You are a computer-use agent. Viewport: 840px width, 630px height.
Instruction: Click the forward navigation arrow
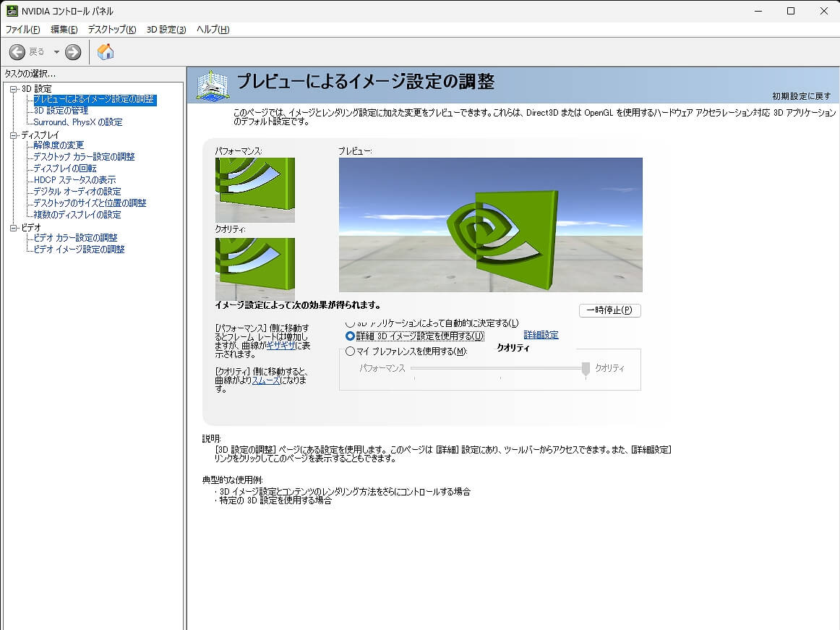72,51
